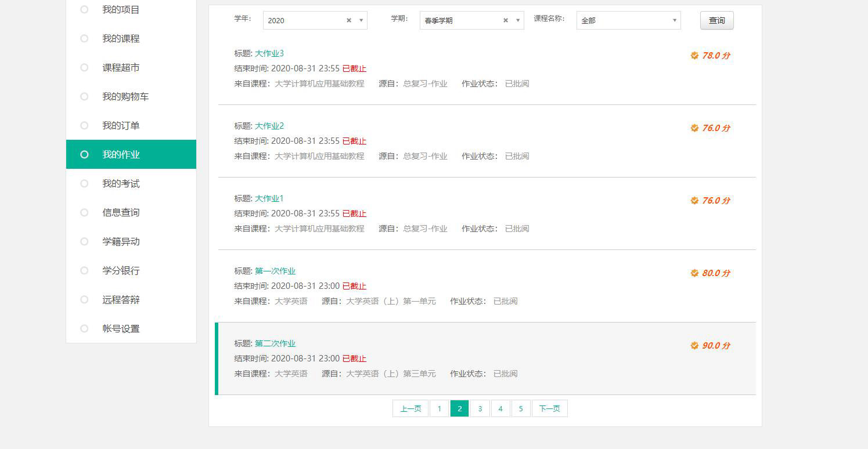Click the 学年 combo box showing 2020
868x449 pixels.
(x=315, y=20)
